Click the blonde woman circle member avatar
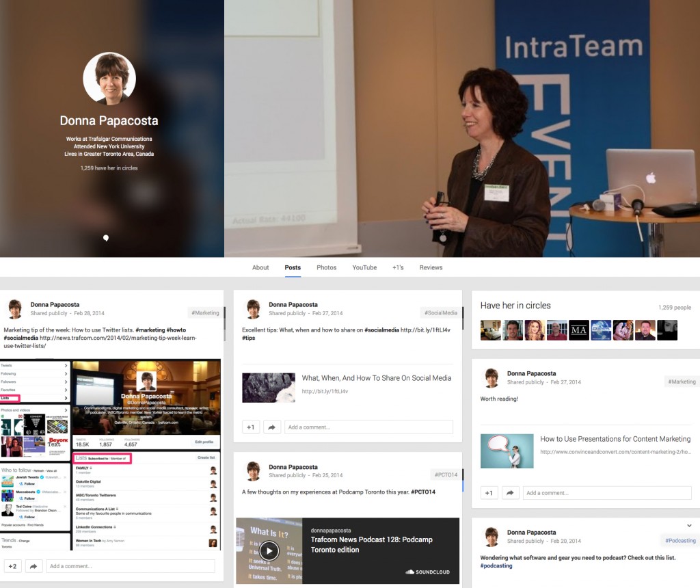The width and height of the screenshot is (700, 588). point(535,330)
